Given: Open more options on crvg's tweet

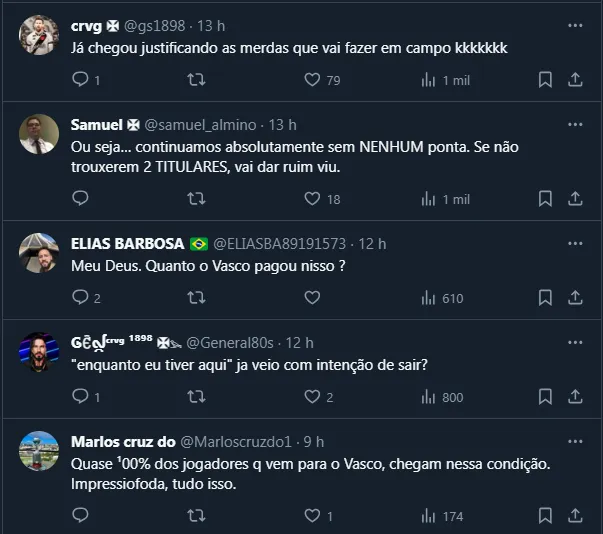Looking at the screenshot, I should [575, 24].
